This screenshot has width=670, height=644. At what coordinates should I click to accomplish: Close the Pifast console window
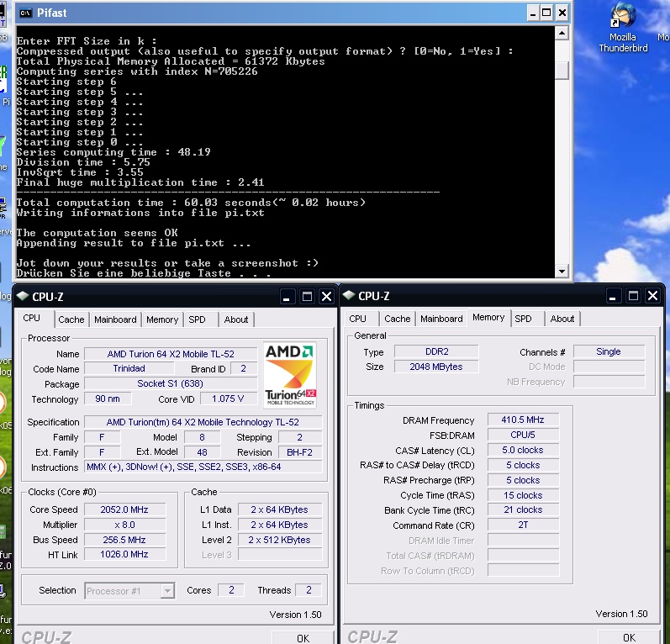tap(562, 13)
